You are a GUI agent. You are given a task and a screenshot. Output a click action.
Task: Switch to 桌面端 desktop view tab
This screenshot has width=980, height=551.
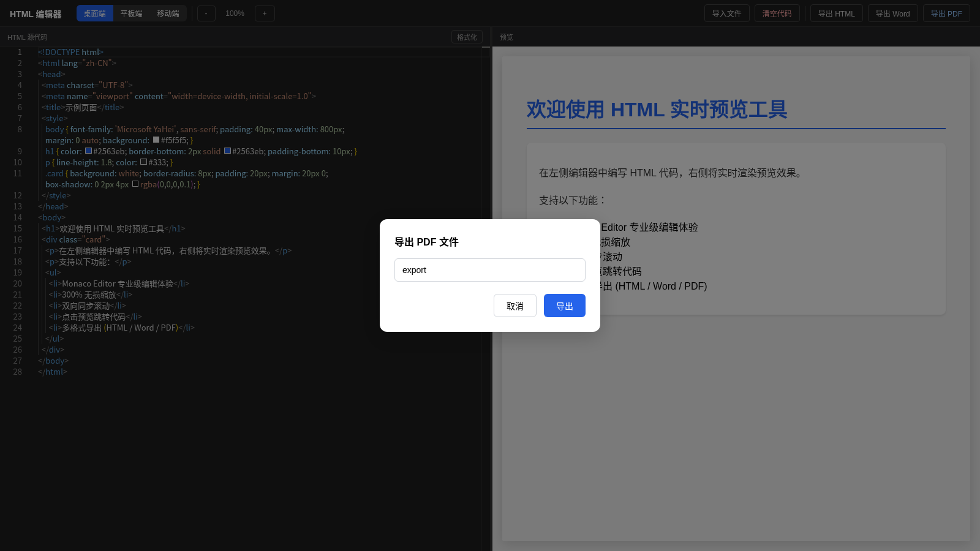95,13
